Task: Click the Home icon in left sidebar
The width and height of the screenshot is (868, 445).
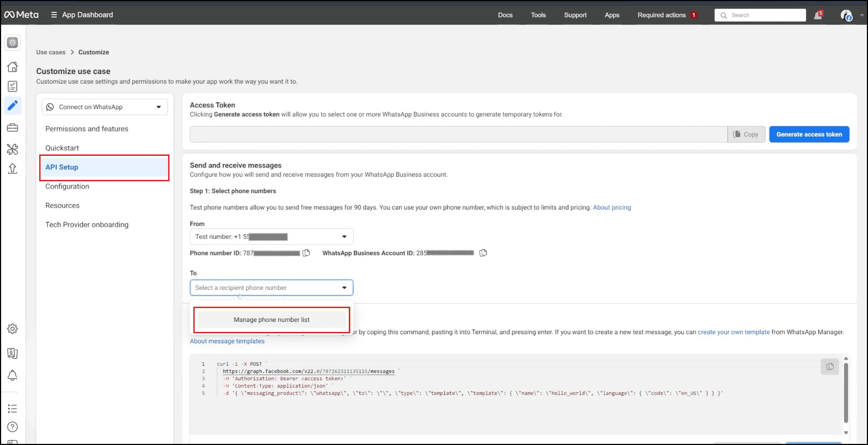Action: [12, 67]
